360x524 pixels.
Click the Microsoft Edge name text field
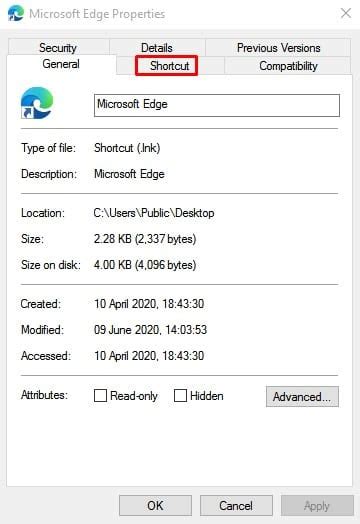[x=217, y=105]
